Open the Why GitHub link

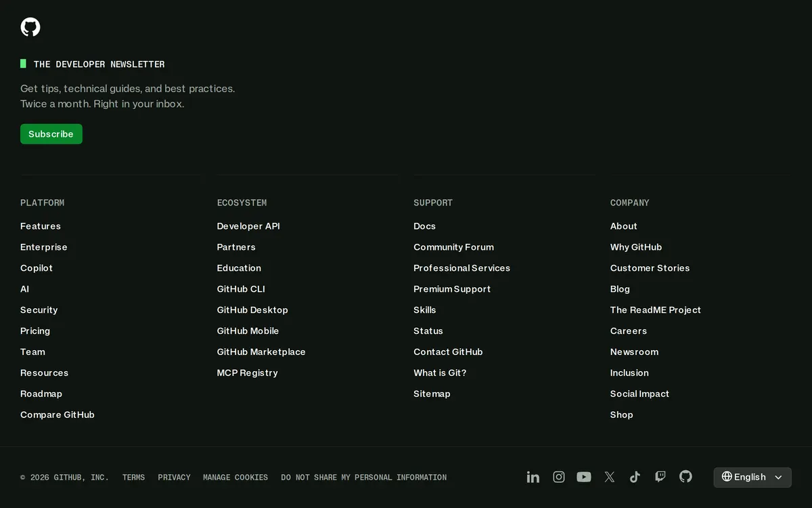636,247
